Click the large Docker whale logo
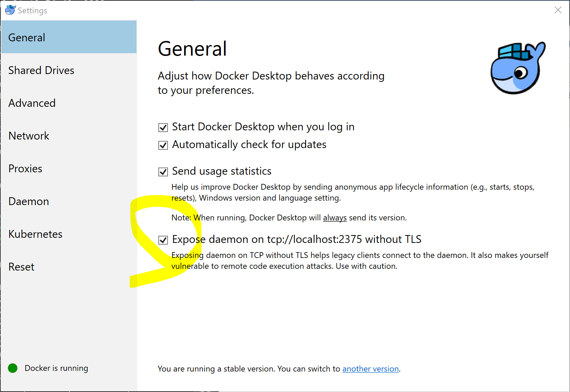The height and width of the screenshot is (392, 570). point(518,68)
